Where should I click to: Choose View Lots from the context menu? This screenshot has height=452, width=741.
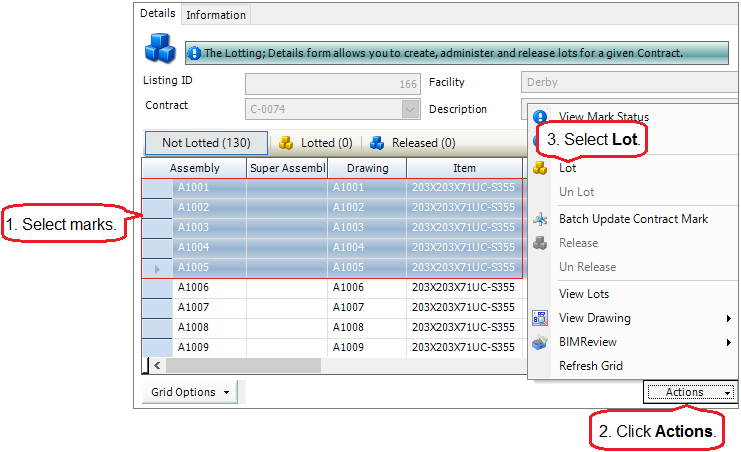point(584,294)
